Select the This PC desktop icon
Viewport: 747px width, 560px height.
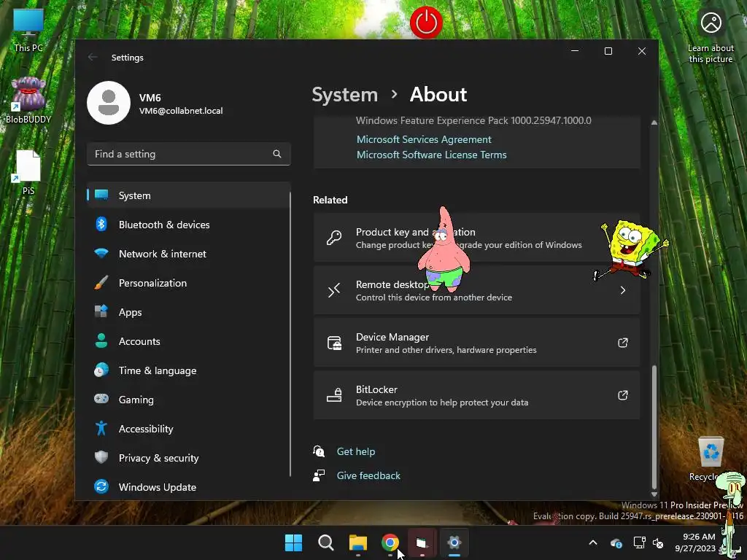point(28,31)
